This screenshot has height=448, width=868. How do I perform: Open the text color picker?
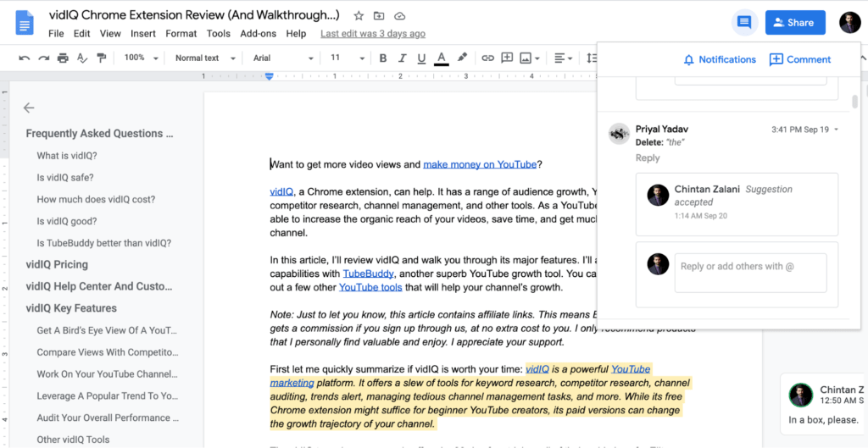[x=441, y=58]
